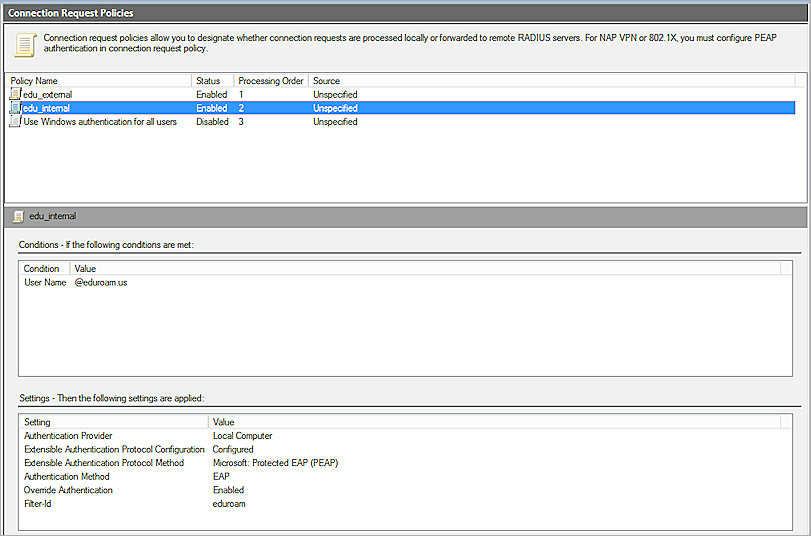
Task: Select the Authentication Provider setting row
Action: [68, 436]
